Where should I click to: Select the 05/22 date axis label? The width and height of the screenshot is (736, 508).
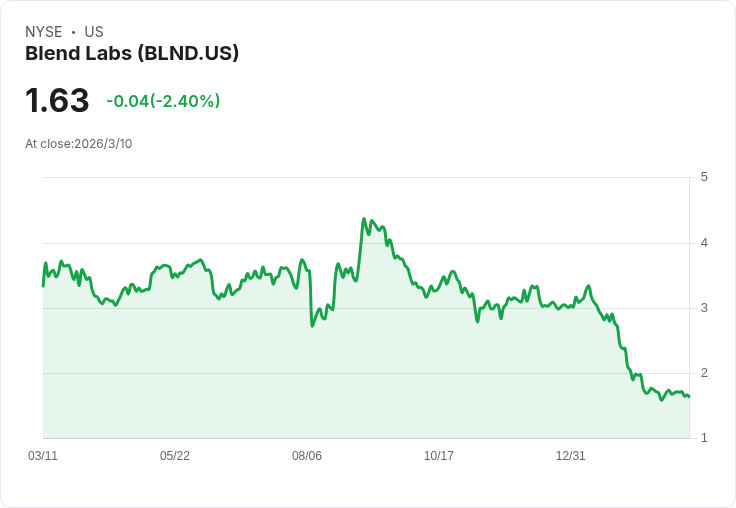(x=175, y=456)
